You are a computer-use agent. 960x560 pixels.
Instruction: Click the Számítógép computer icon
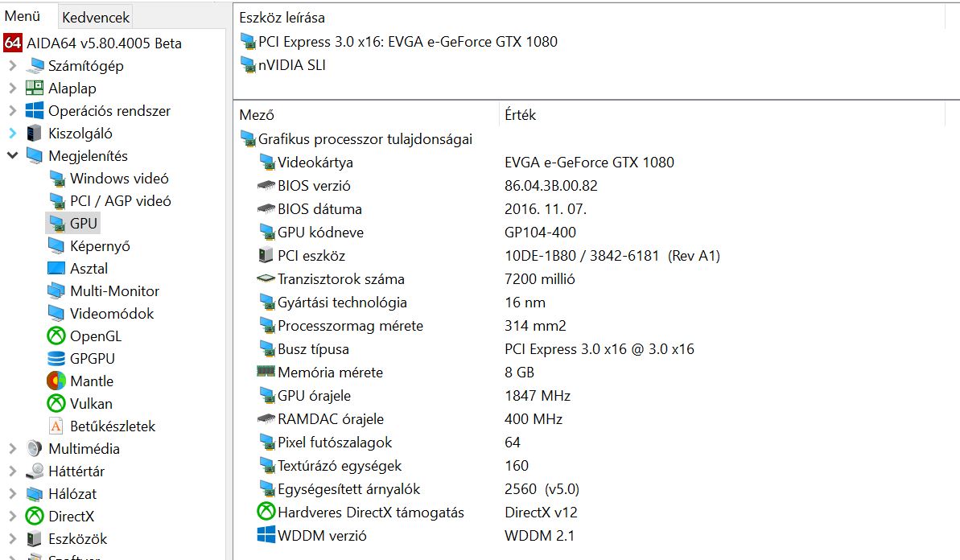click(x=35, y=65)
